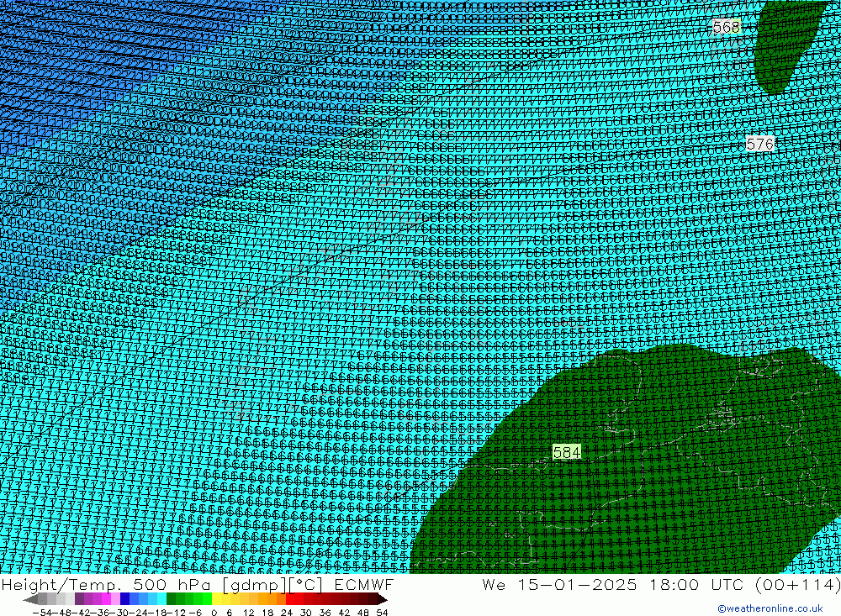Screen dimensions: 841x616
Task: Pick the yellow legend swatch above 0
Action: pos(217,599)
